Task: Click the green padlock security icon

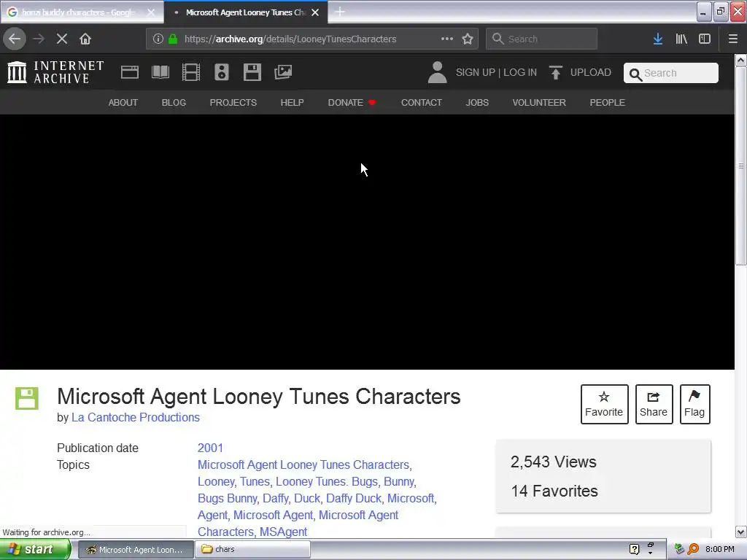Action: pyautogui.click(x=173, y=39)
